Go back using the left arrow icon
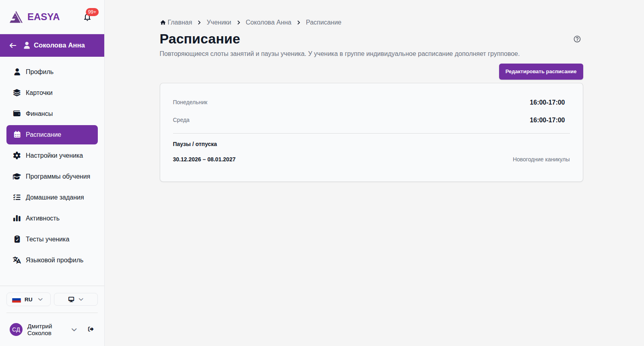644x346 pixels. [x=13, y=45]
